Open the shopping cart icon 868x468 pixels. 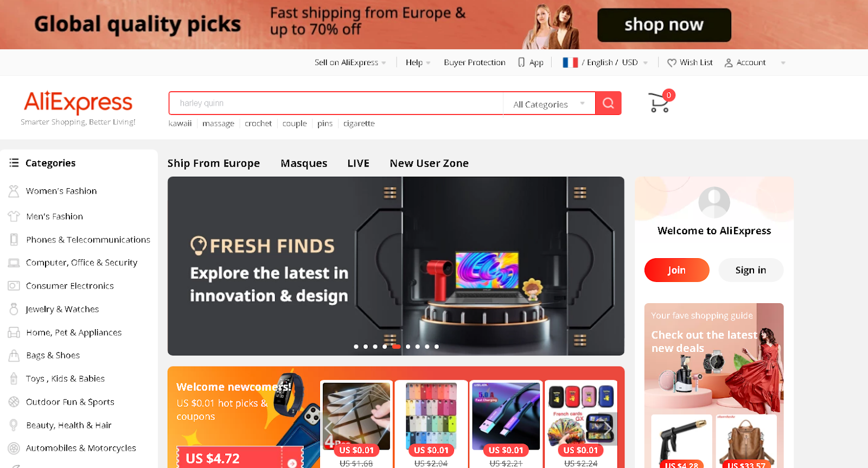660,102
